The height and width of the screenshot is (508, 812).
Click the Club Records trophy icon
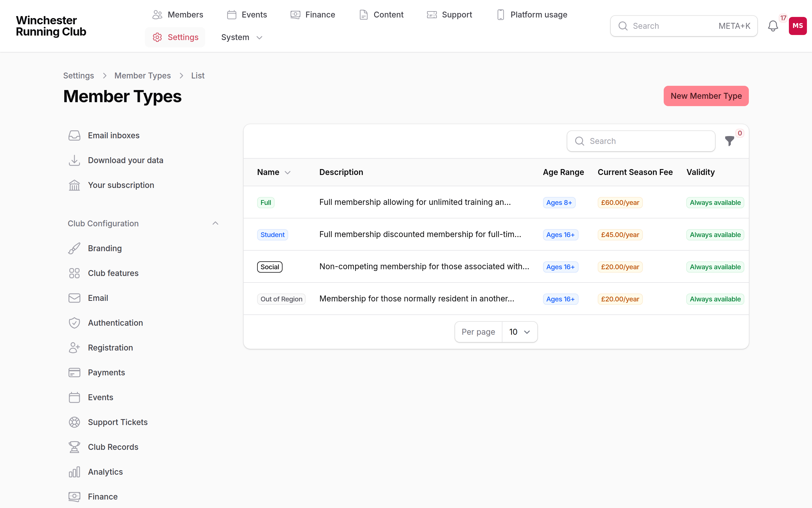[74, 447]
